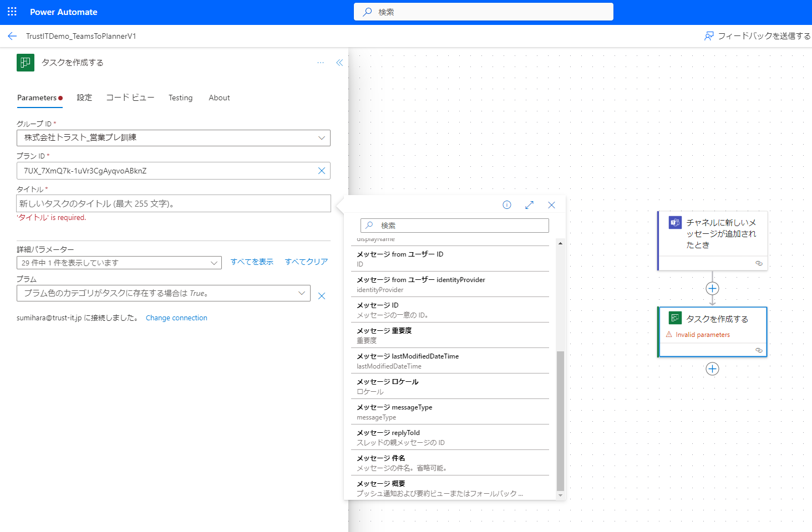Select メッセージ ロケール dynamic content
The image size is (812, 532).
tap(450, 386)
